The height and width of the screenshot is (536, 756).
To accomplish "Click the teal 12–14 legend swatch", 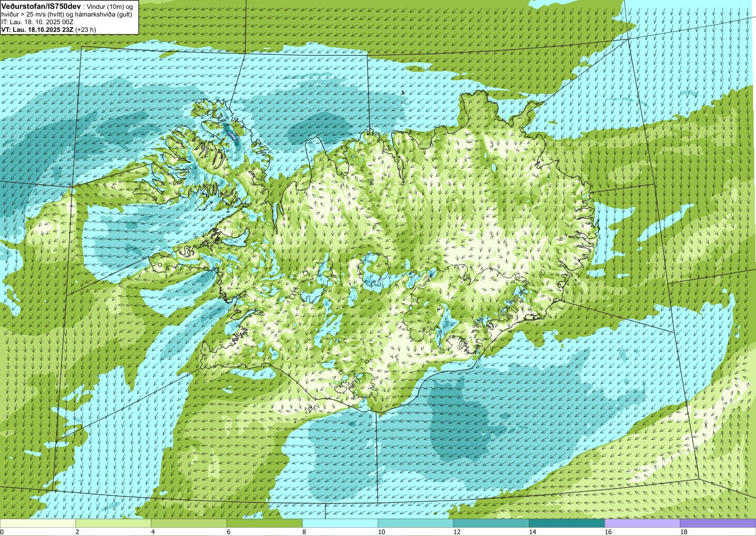I will pos(491,523).
